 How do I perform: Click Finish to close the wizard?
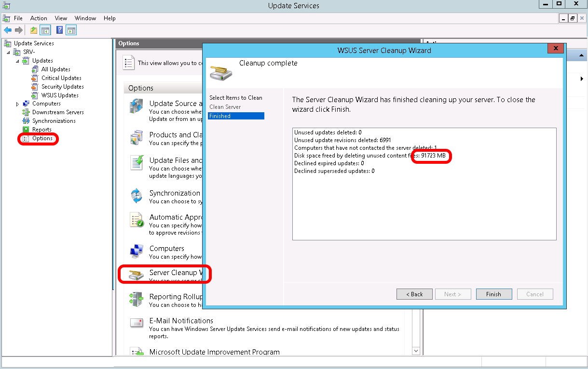pyautogui.click(x=493, y=294)
